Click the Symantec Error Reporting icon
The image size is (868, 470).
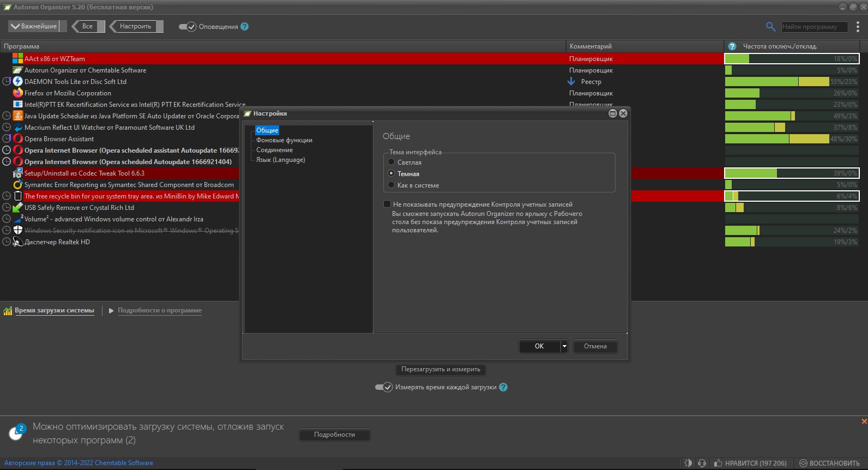(x=17, y=184)
